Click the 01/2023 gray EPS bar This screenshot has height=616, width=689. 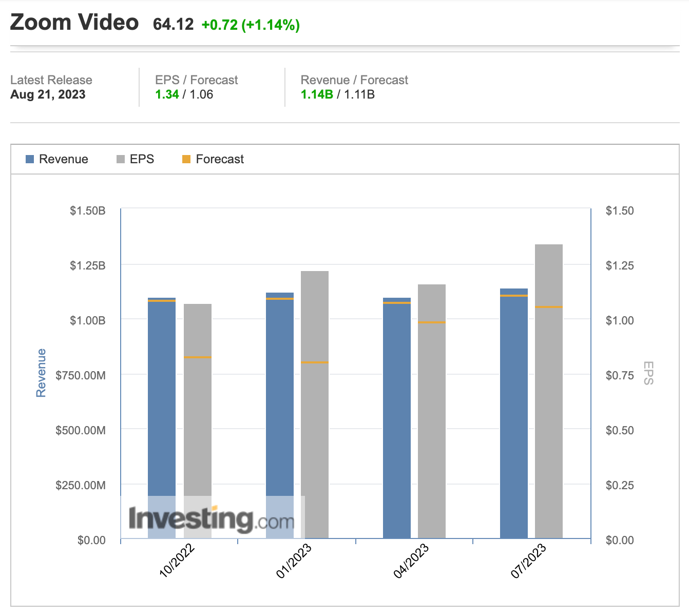[315, 405]
